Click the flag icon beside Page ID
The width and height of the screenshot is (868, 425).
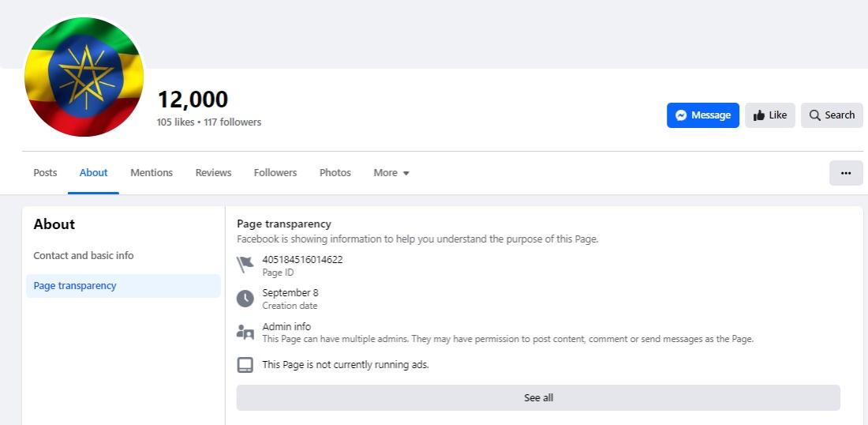245,265
